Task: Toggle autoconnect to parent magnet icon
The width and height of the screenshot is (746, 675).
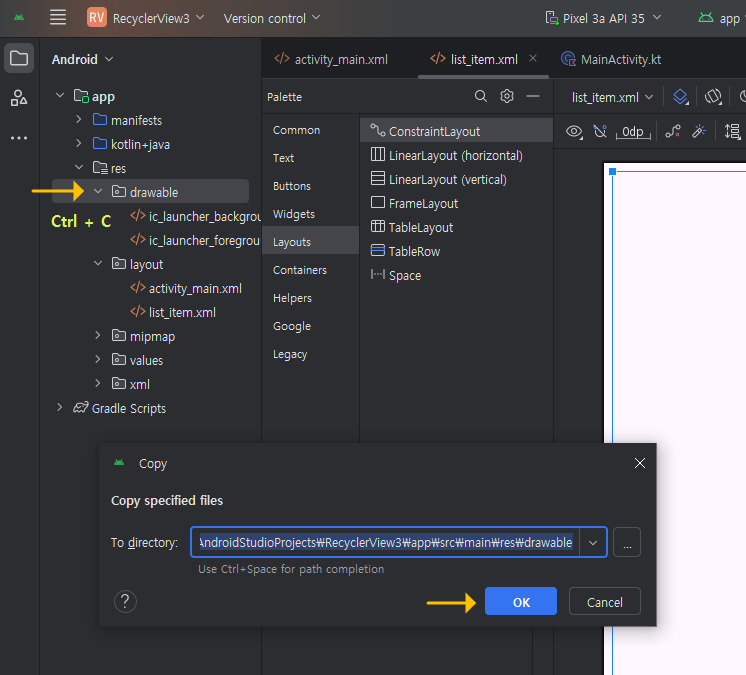Action: [x=600, y=131]
